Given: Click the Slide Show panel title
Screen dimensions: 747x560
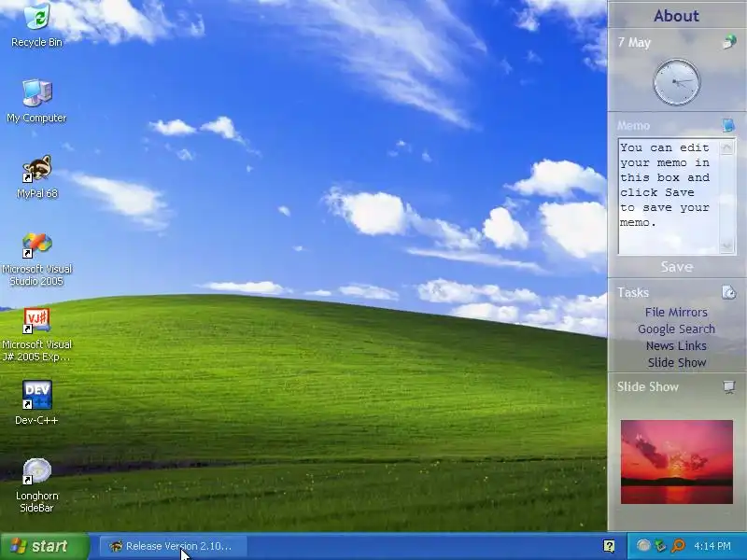Looking at the screenshot, I should 647,386.
